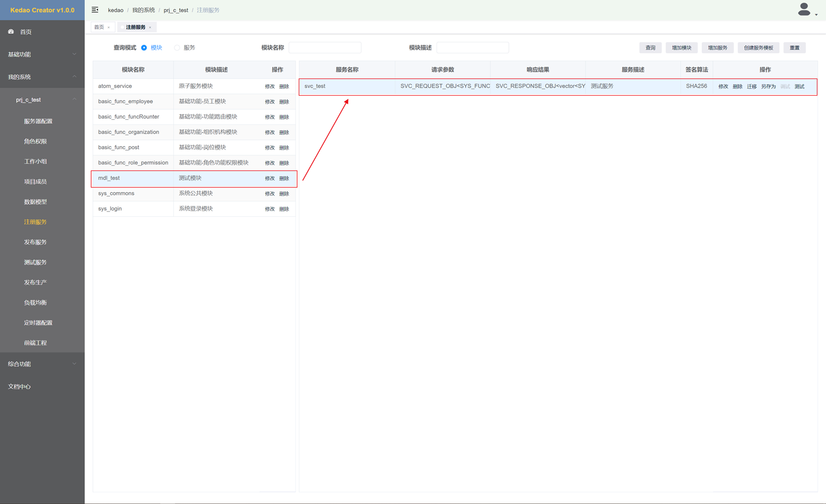The height and width of the screenshot is (504, 826).
Task: Click 修改 for mdl_test module
Action: (x=270, y=178)
